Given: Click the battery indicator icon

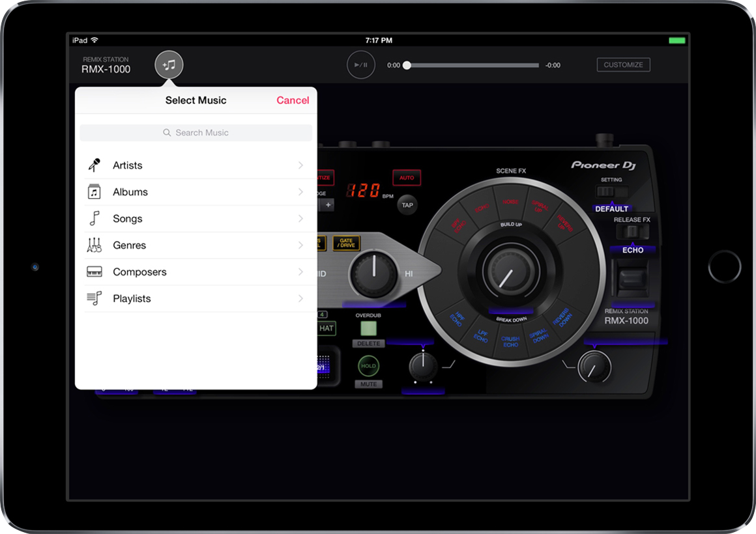Looking at the screenshot, I should 677,40.
